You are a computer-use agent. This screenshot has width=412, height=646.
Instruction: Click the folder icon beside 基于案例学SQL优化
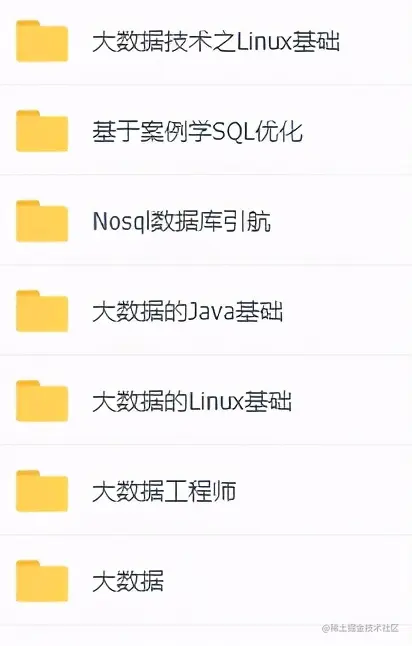[x=42, y=131]
